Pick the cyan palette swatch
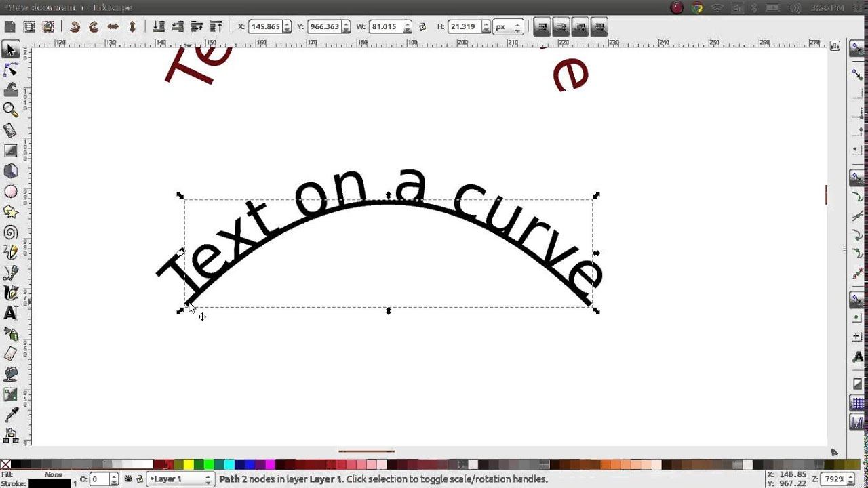The height and width of the screenshot is (488, 868). pyautogui.click(x=229, y=465)
